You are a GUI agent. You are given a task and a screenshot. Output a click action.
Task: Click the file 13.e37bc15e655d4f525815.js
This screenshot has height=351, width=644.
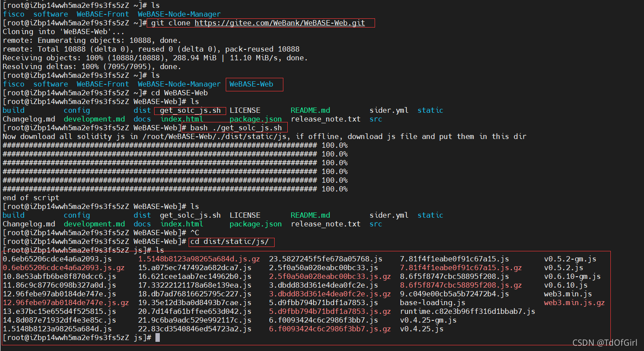pyautogui.click(x=59, y=311)
